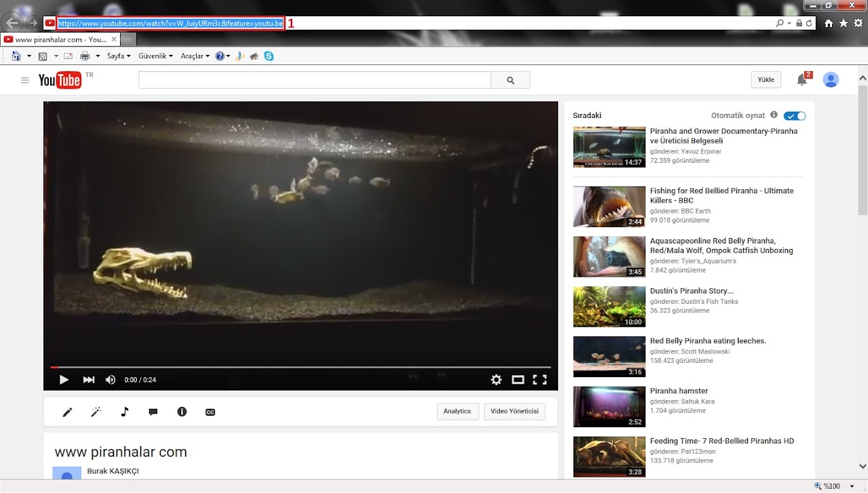Click the YouTube logo
Viewport: 868px width, 493px height.
point(60,80)
